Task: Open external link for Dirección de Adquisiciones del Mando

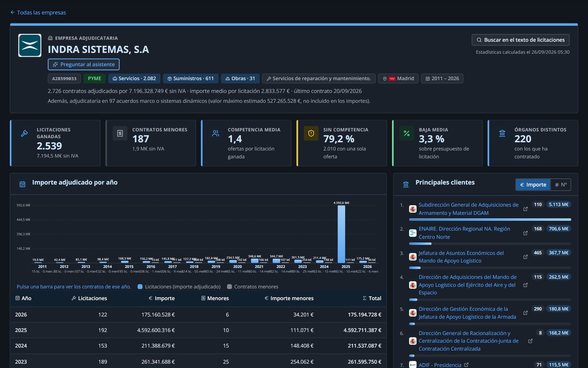Action: tap(525, 285)
